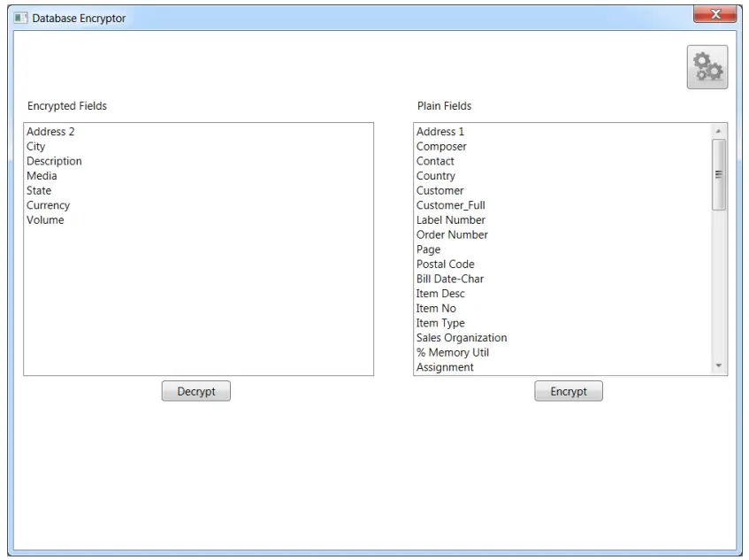This screenshot has height=560, width=749.
Task: Select Country in Plain Fields list
Action: [436, 176]
